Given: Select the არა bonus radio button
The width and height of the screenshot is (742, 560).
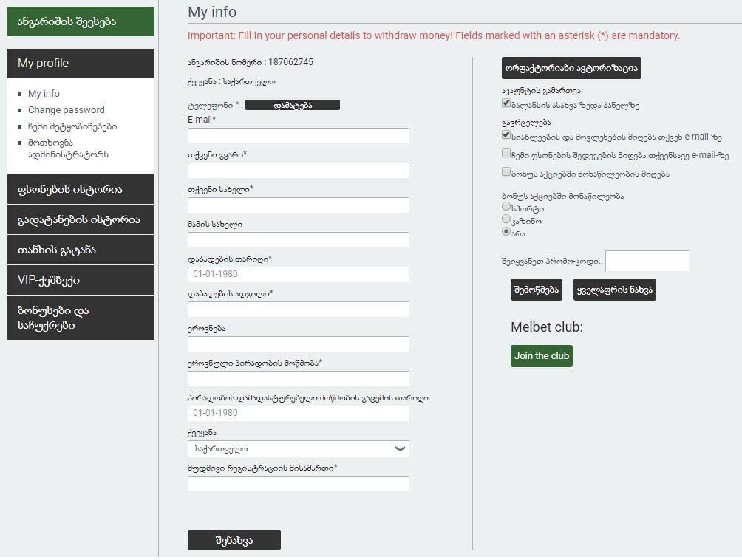Looking at the screenshot, I should point(506,231).
